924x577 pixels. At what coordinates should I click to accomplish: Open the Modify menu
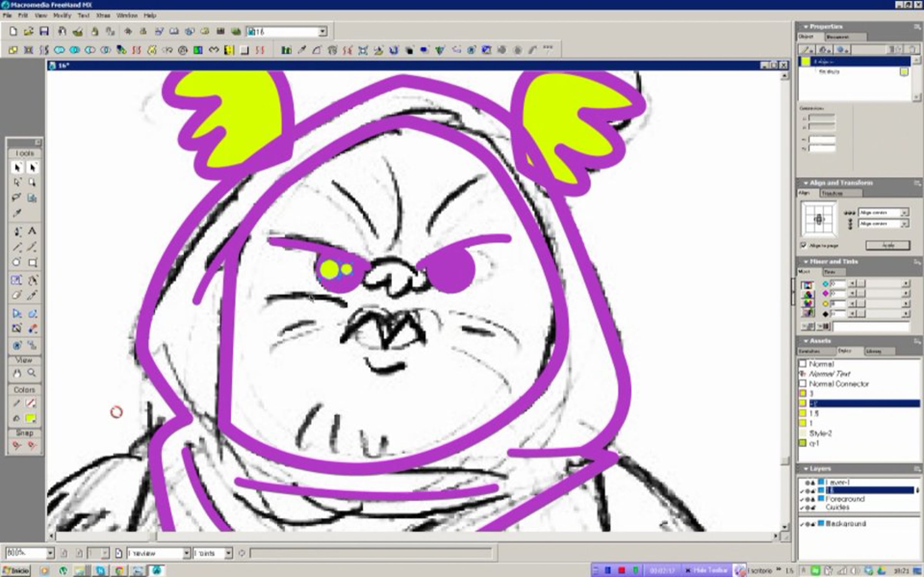click(62, 15)
